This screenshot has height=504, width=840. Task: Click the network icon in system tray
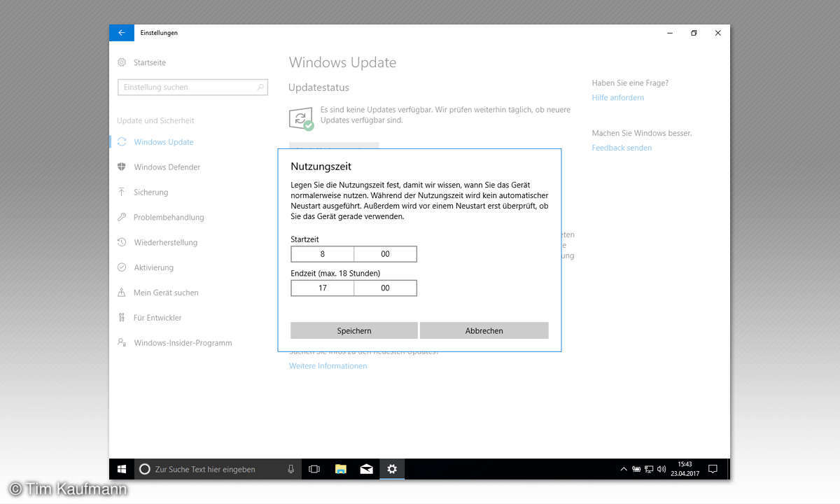pyautogui.click(x=649, y=469)
